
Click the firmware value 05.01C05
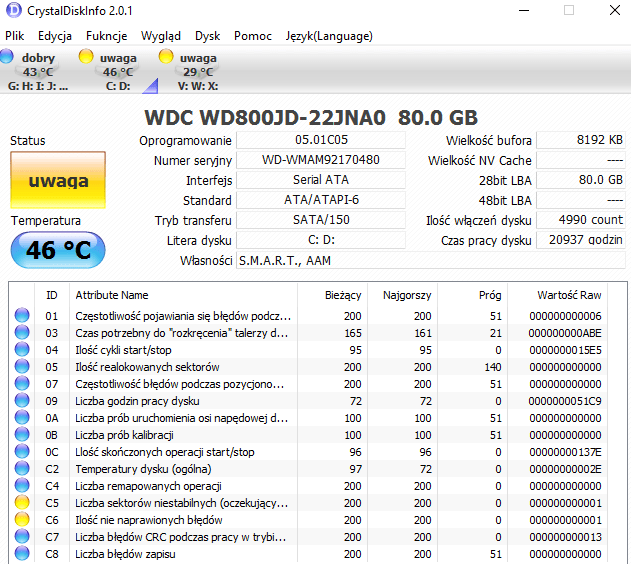321,140
